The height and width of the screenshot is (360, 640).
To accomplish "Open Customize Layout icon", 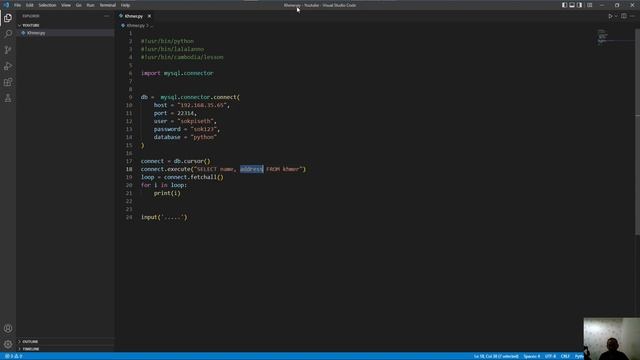I will 589,5.
